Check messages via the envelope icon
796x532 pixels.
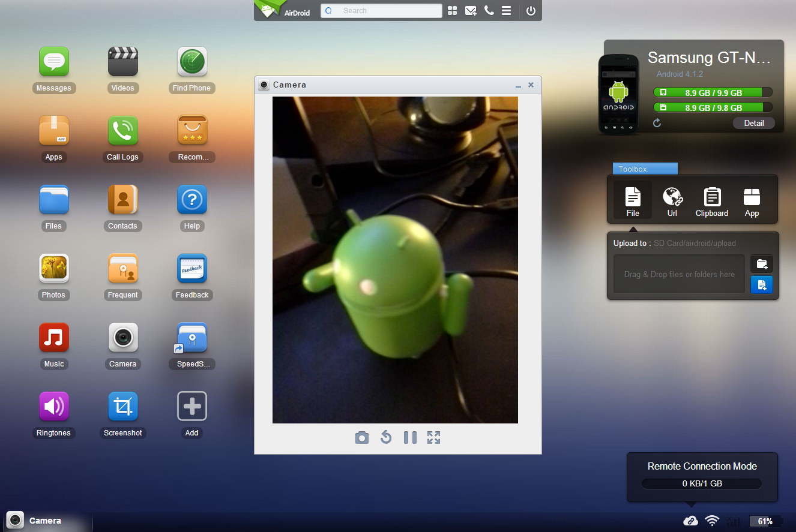click(471, 10)
